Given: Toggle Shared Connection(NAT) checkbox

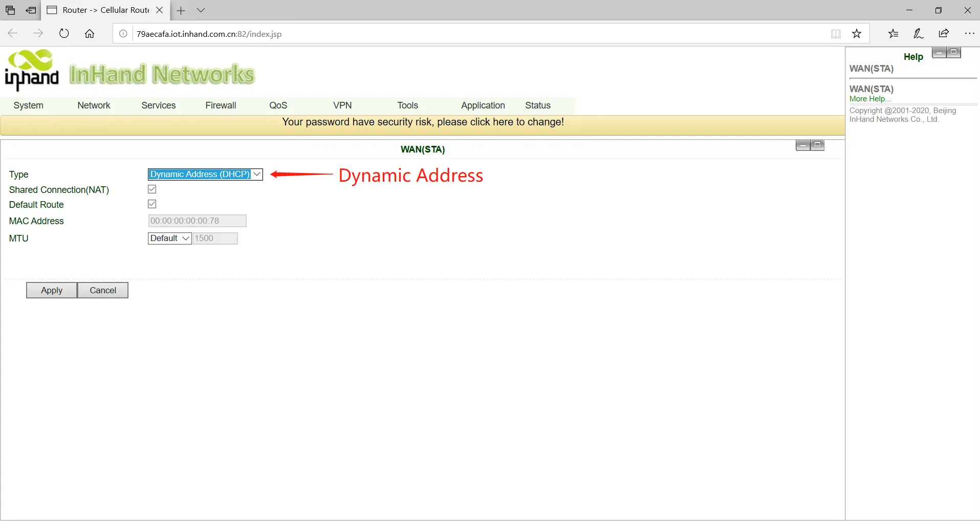Looking at the screenshot, I should (x=152, y=189).
